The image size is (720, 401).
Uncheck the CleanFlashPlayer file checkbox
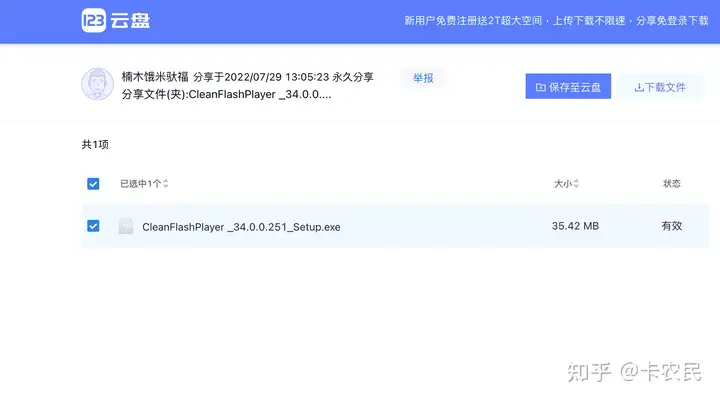93,226
